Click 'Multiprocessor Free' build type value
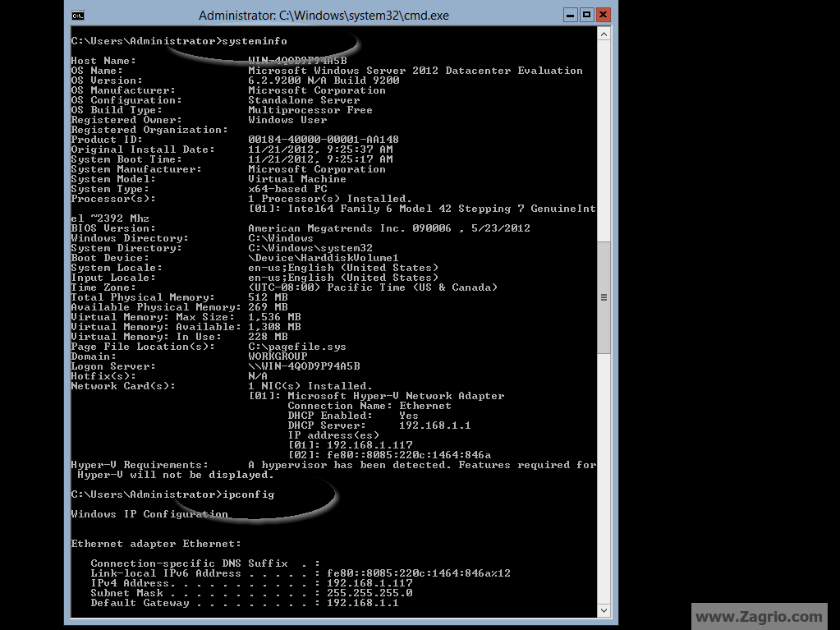The height and width of the screenshot is (630, 840). 310,110
